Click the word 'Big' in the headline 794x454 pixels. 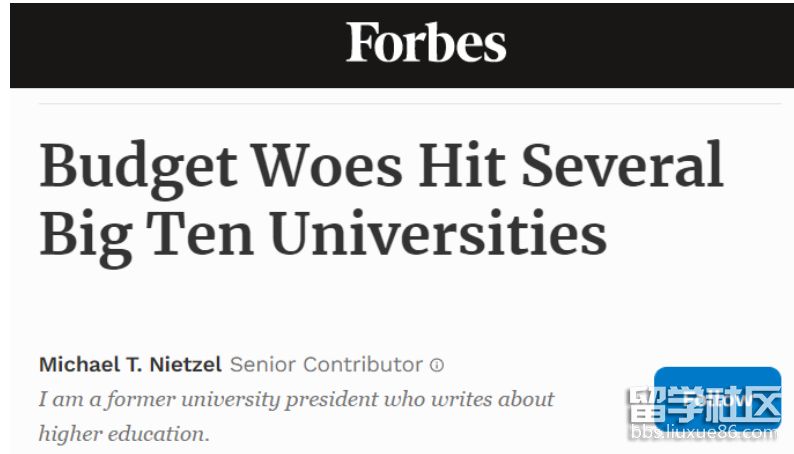click(84, 235)
